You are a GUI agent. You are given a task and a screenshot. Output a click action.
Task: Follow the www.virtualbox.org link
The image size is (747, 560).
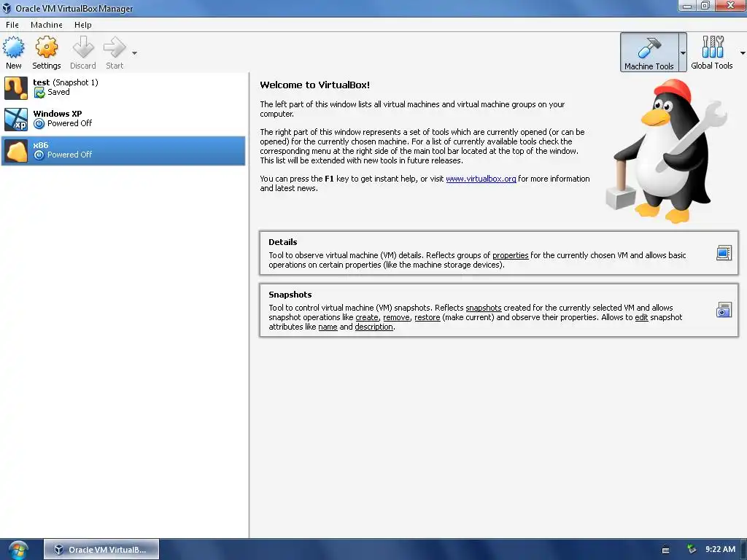click(481, 179)
